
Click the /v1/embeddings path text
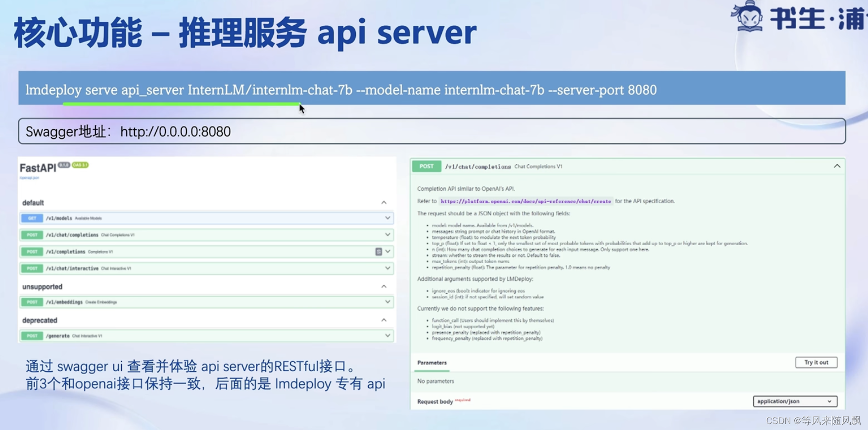pos(64,302)
